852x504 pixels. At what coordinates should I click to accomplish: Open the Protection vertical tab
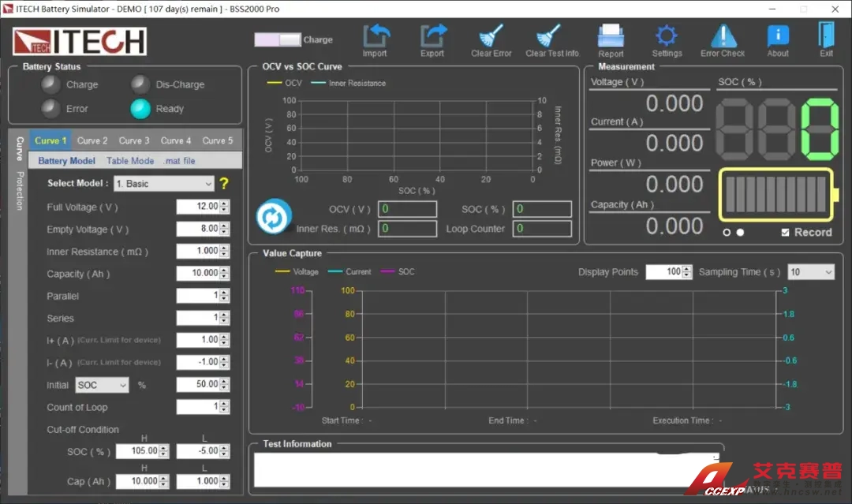point(20,191)
